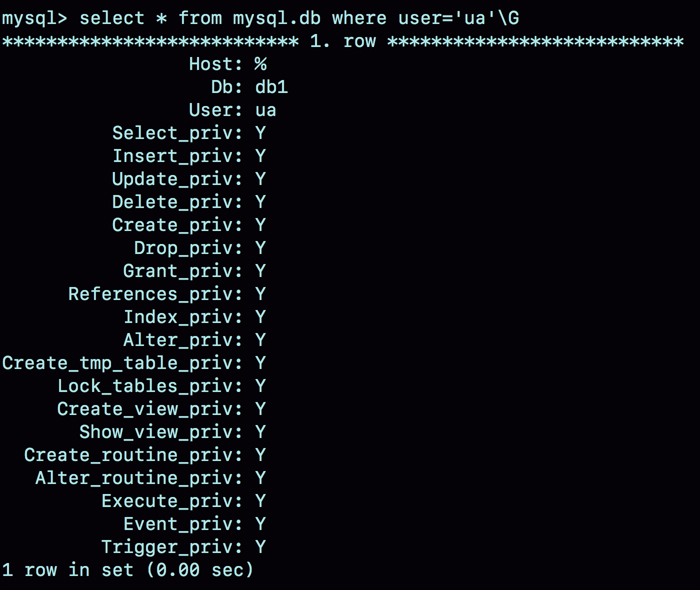
Task: Click the Y value for Insert_priv
Action: coord(260,156)
